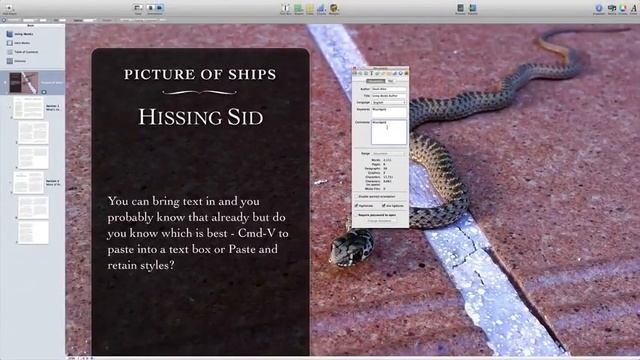The image size is (640, 360).
Task: Click the Author field in Inspector
Action: click(389, 89)
